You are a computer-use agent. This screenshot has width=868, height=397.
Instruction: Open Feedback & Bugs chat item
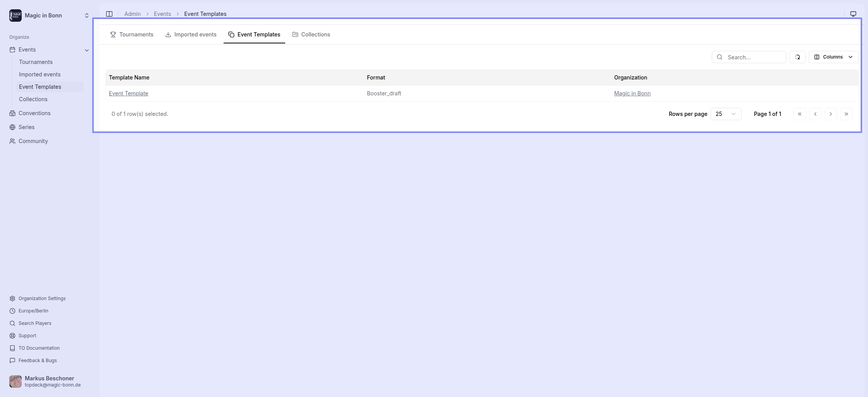coord(37,361)
